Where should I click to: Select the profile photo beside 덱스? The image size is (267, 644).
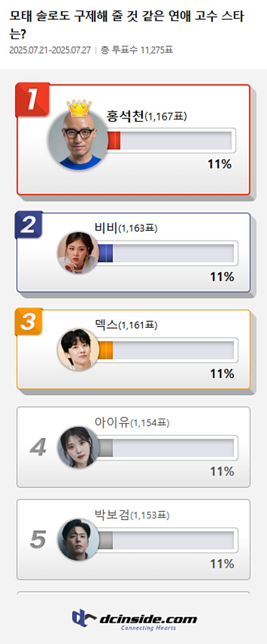click(x=78, y=350)
